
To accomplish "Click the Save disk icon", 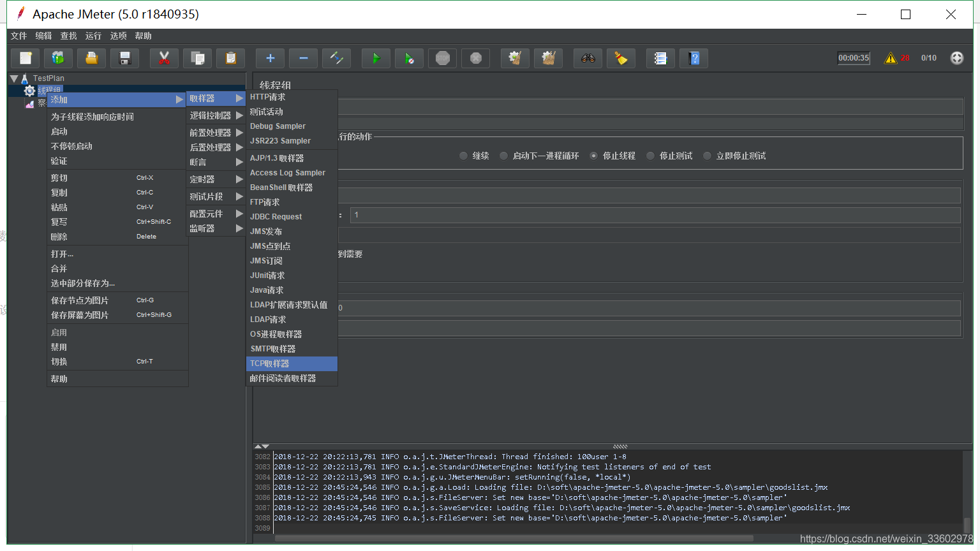I will point(125,58).
